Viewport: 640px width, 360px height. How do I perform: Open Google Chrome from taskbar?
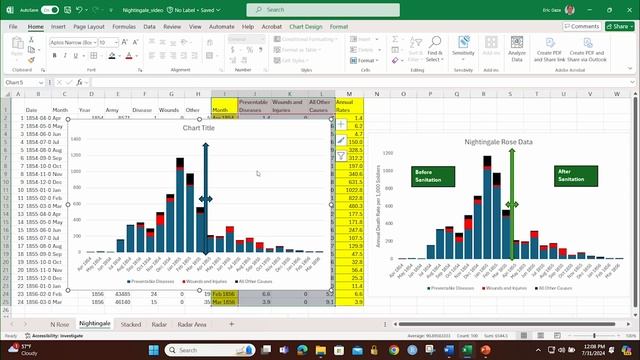pos(394,350)
